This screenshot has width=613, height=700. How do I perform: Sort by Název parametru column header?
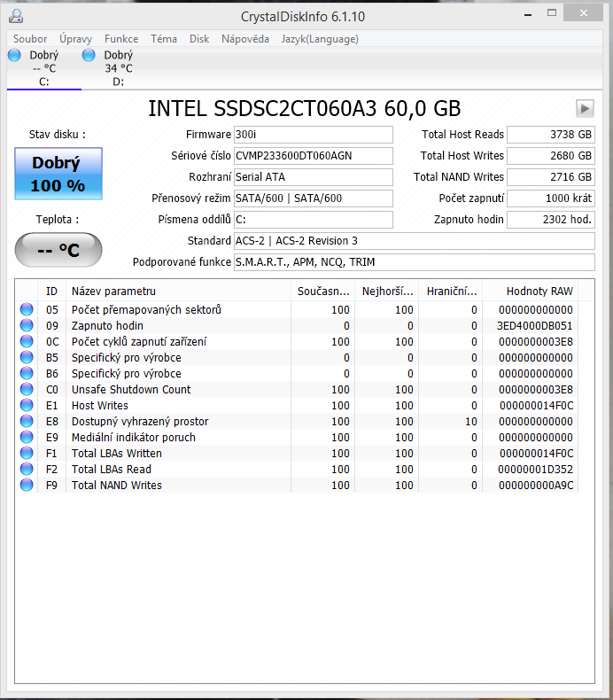tap(177, 292)
